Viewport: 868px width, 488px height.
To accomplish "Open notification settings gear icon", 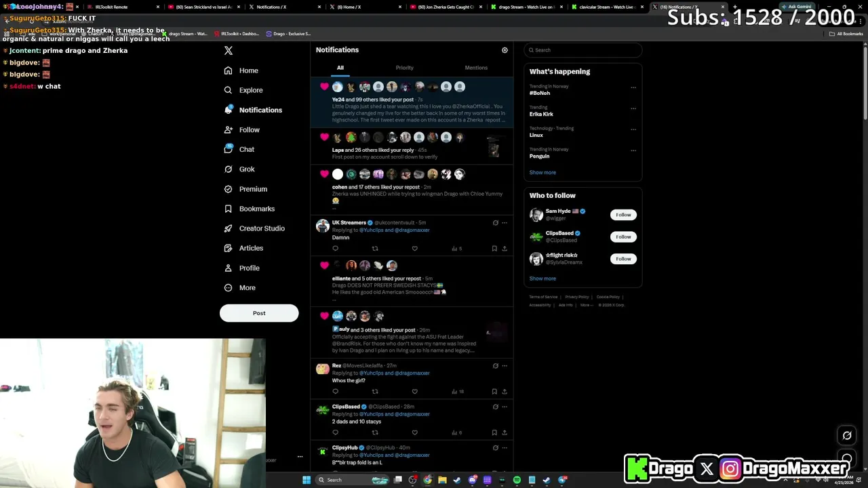I will [505, 50].
